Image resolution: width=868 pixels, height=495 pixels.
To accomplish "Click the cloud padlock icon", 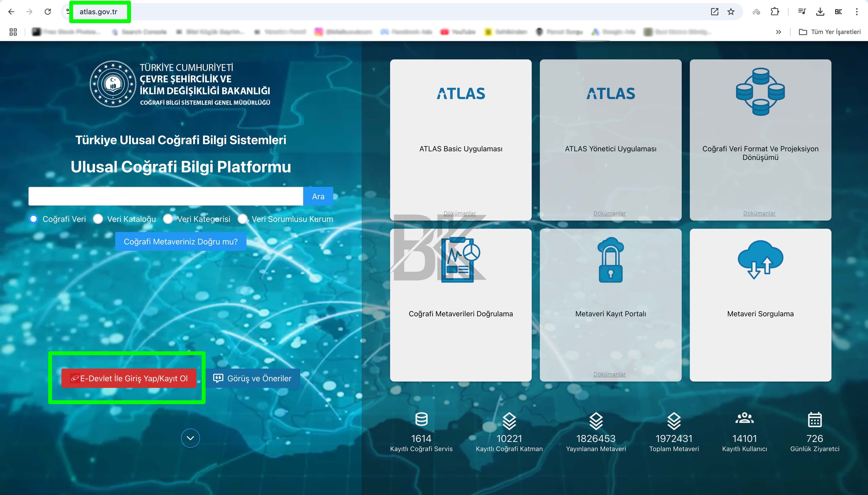I will pos(610,260).
